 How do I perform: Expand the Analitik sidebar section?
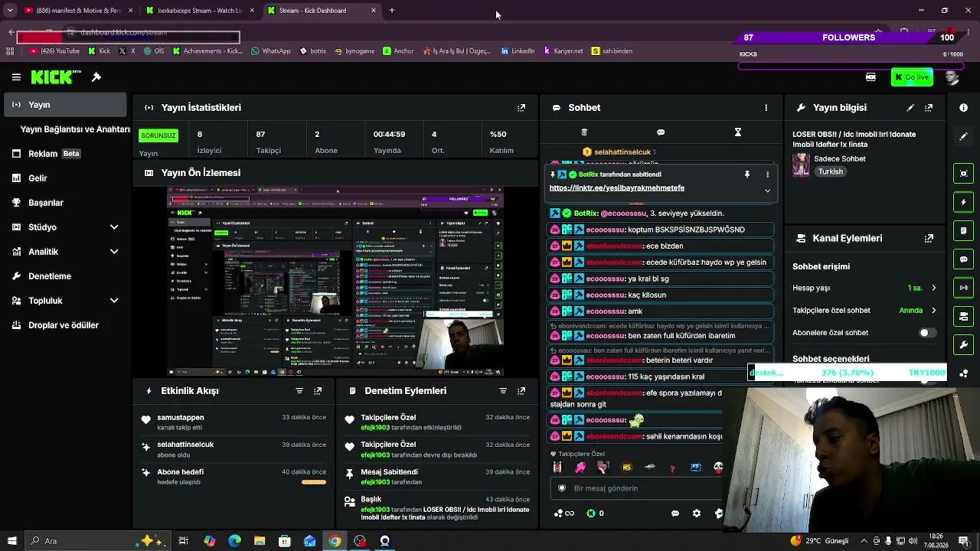point(114,252)
